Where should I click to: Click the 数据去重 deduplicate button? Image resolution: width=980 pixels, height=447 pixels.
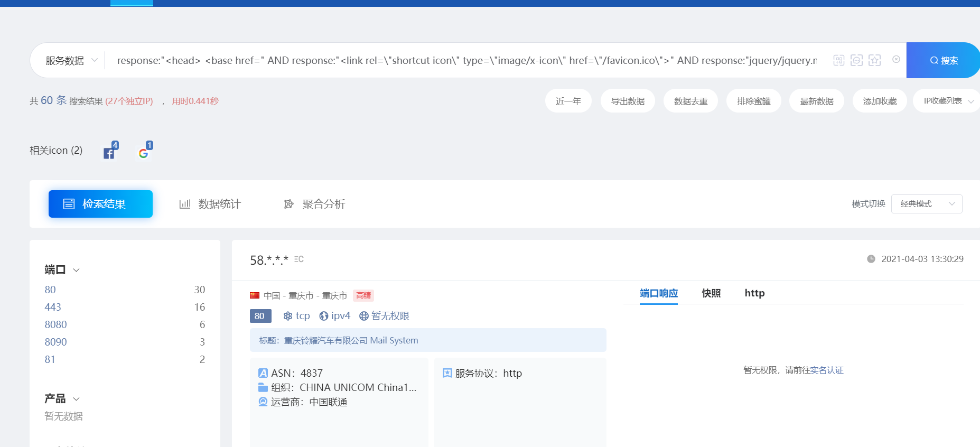point(690,101)
